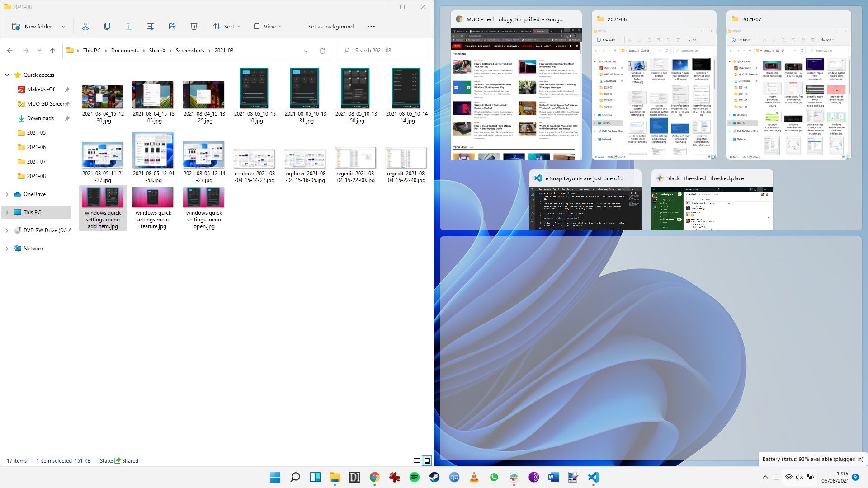Open the Sort dropdown menu
The image size is (868, 488).
[228, 26]
